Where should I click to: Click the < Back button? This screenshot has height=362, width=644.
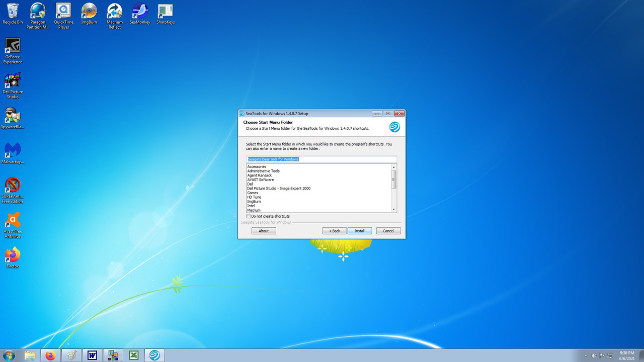(335, 231)
